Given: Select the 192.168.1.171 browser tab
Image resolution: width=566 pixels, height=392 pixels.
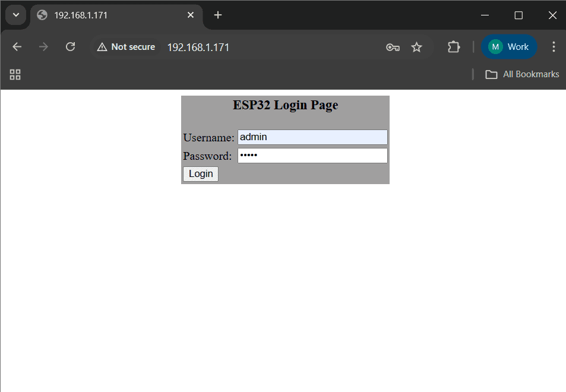Looking at the screenshot, I should pyautogui.click(x=107, y=15).
